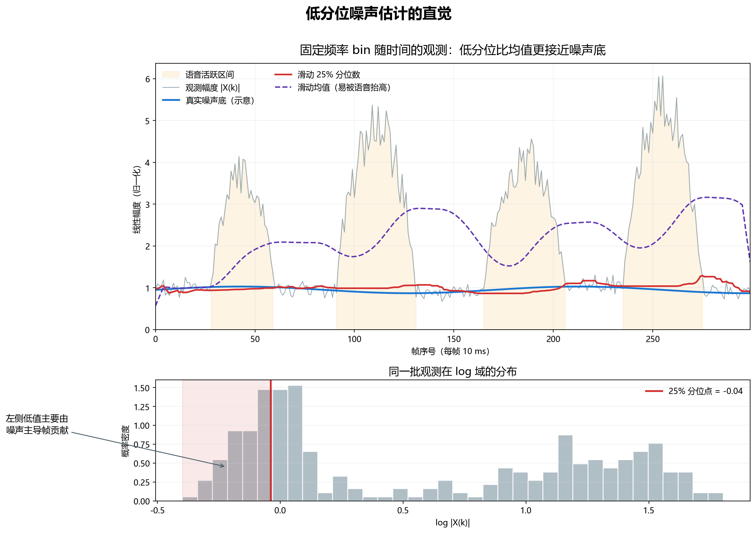Click the histogram x tick '0.5'
Viewport: 756px width, 533px height.
point(403,511)
